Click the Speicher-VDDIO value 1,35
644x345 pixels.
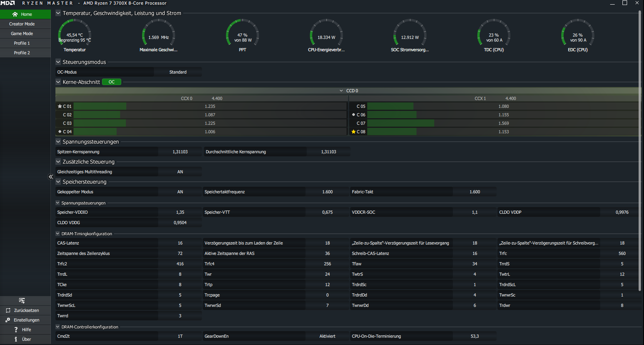pos(180,212)
